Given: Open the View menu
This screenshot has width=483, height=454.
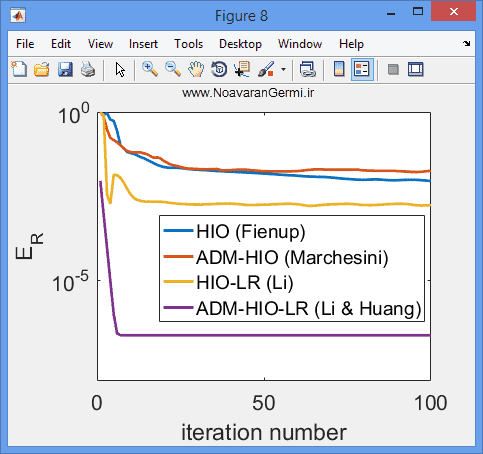Looking at the screenshot, I should 100,44.
